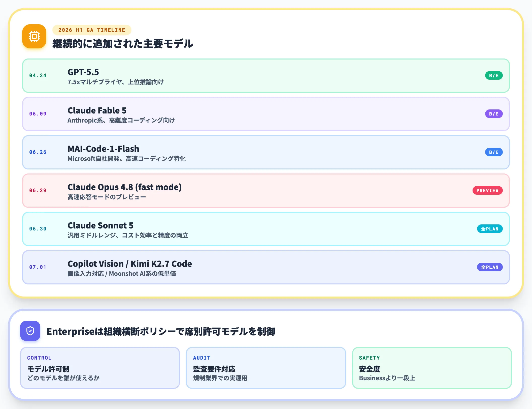Click the Enterprise policy heading
Image resolution: width=532 pixels, height=409 pixels.
pos(161,331)
